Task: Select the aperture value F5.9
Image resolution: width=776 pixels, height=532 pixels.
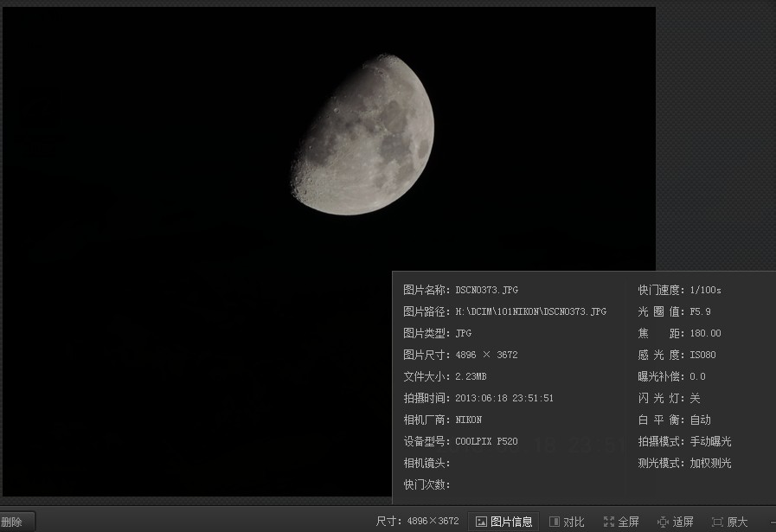Action: tap(700, 311)
